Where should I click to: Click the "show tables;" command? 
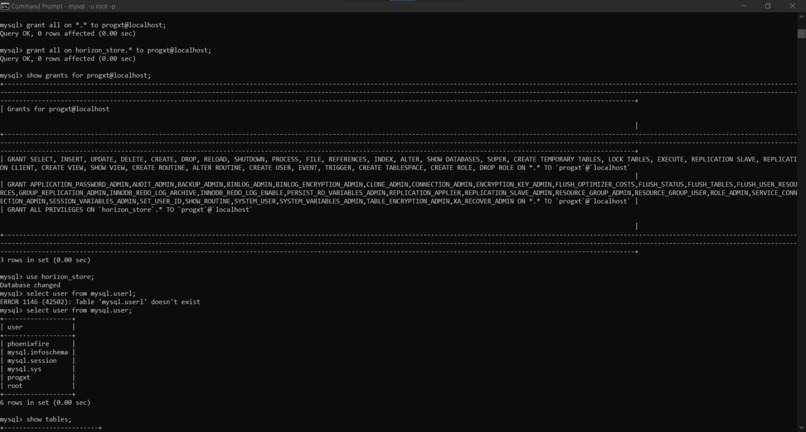tap(49, 420)
